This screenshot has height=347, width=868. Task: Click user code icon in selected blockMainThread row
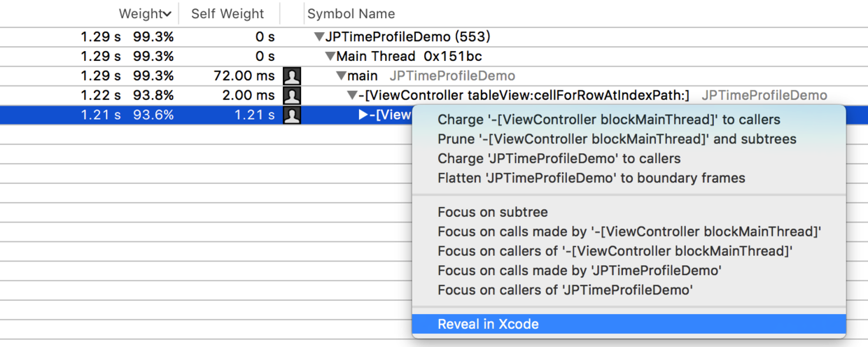click(x=291, y=115)
